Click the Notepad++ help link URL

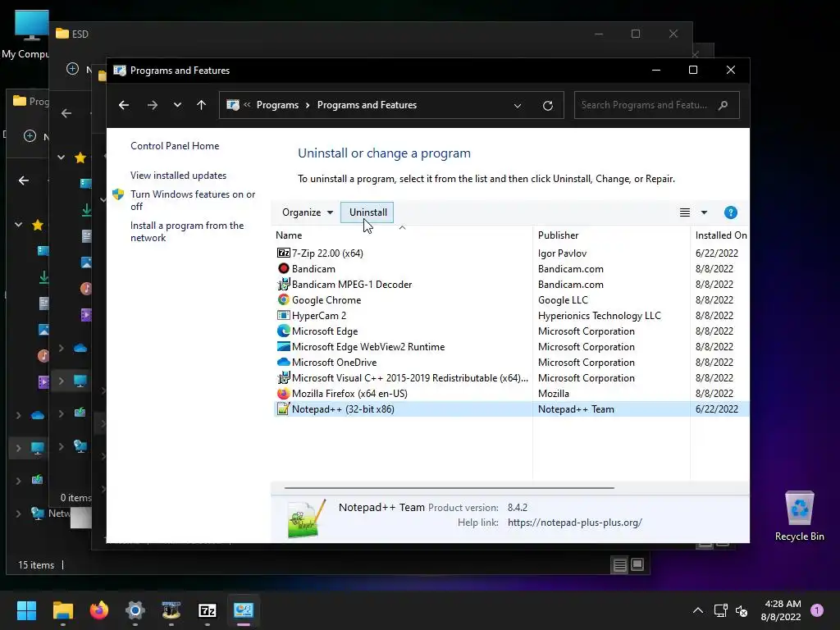tap(575, 523)
